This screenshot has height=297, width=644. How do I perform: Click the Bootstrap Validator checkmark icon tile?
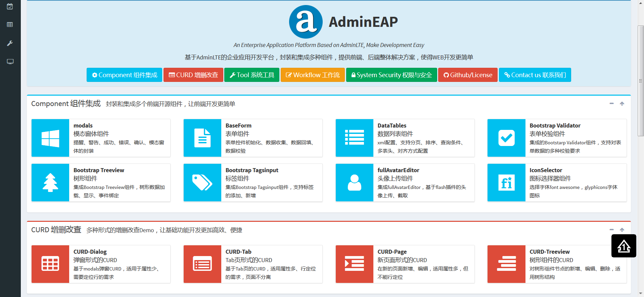point(506,138)
